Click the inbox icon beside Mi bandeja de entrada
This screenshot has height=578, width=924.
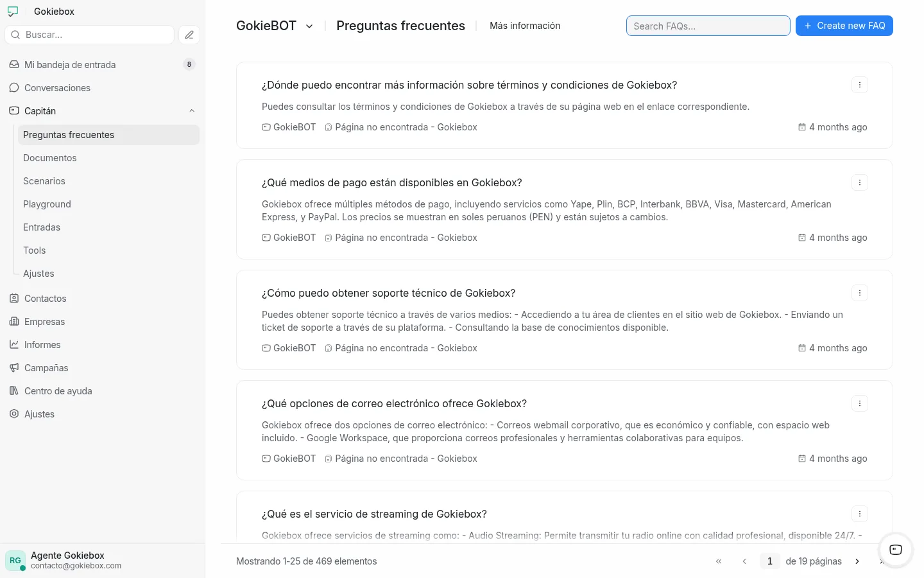tap(14, 65)
